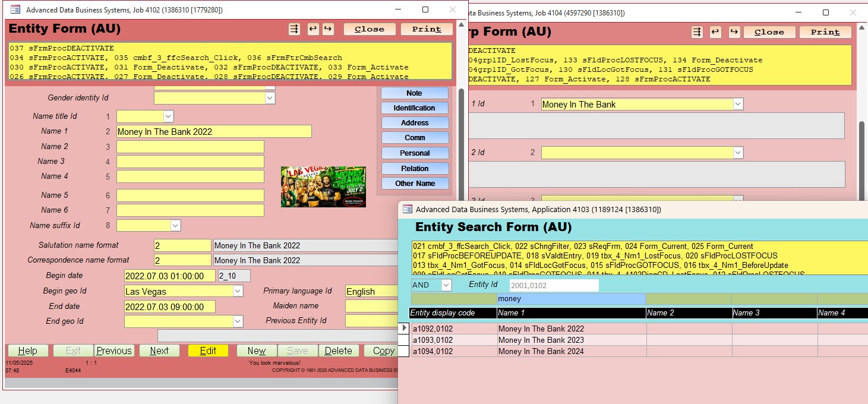This screenshot has width=868, height=404.
Task: Click the Entity Form window's title bar icon
Action: (x=15, y=10)
